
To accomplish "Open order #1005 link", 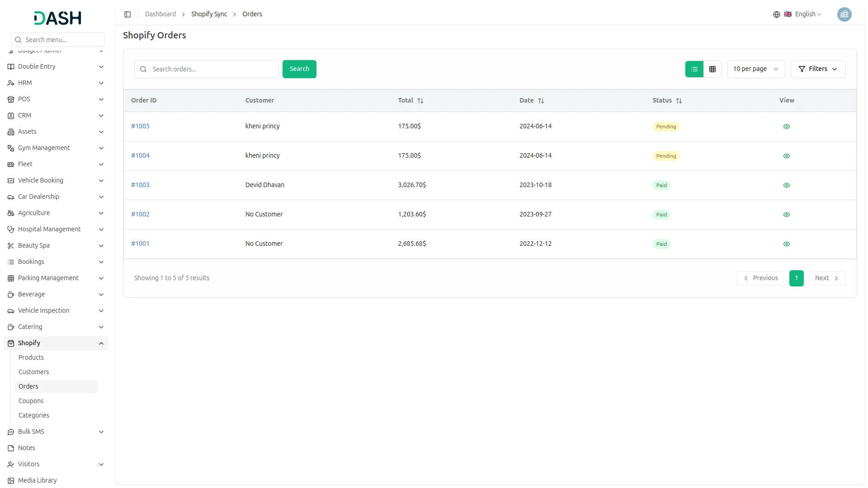I will 140,127.
